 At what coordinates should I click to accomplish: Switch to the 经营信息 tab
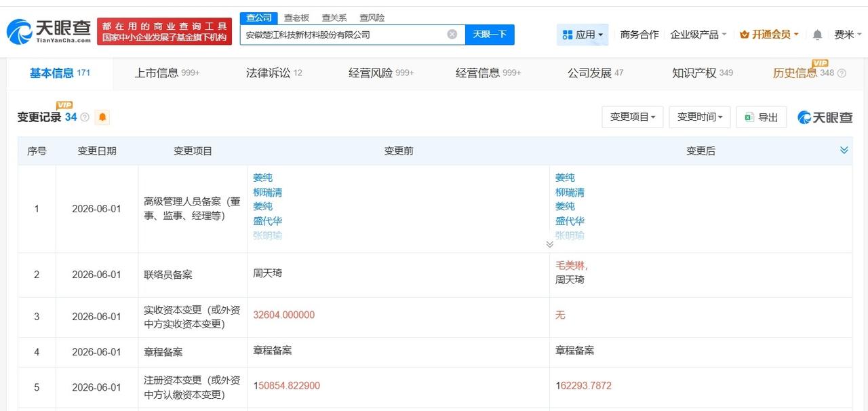(x=488, y=73)
